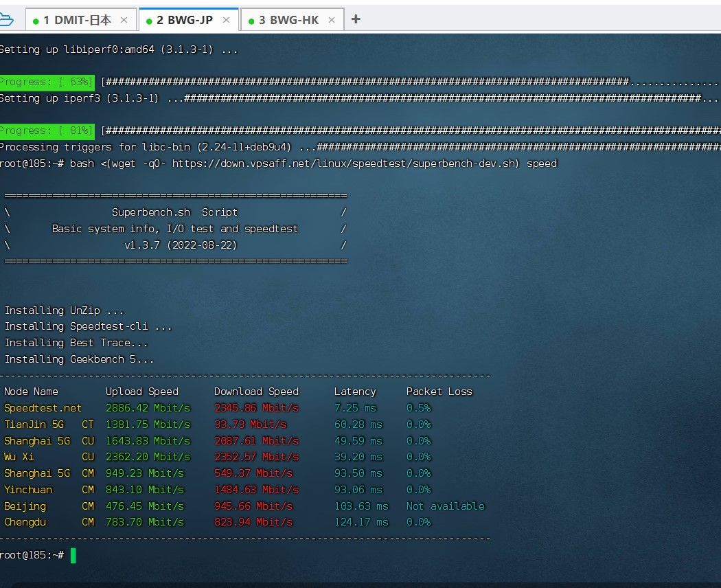Screen dimensions: 721x588
Task: Click upload speed '2886.42 Mbit/s'
Action: tap(148, 408)
